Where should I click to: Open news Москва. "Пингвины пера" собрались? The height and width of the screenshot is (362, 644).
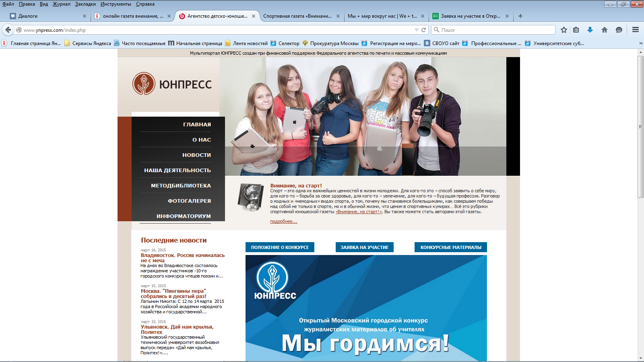(x=173, y=294)
